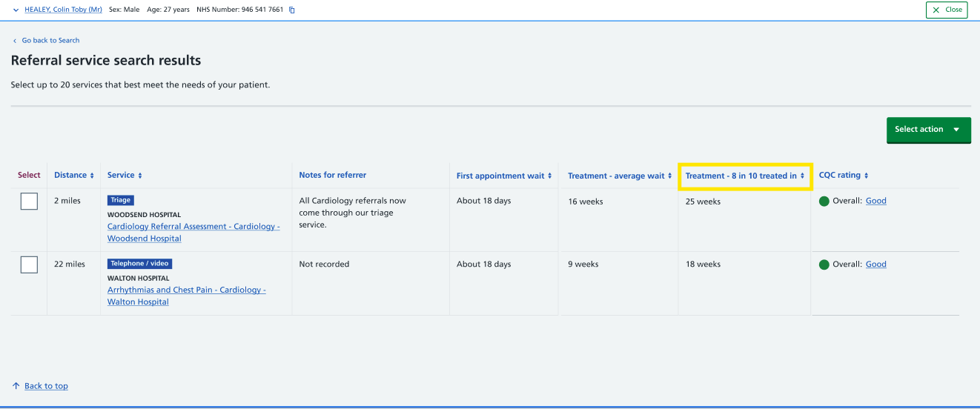Viewport: 980px width, 409px height.
Task: Click the Sex: Male banner text
Action: [125, 10]
